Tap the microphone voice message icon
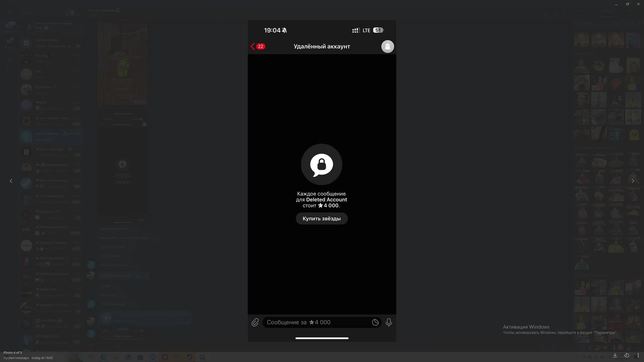This screenshot has width=644, height=362. click(389, 322)
